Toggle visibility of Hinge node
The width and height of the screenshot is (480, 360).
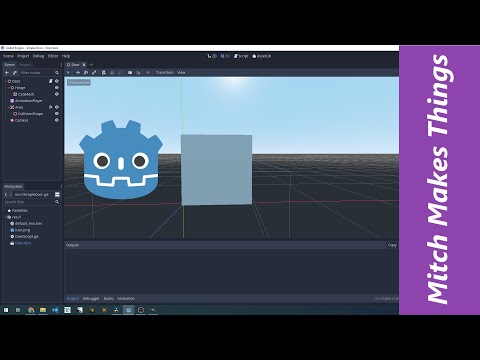57,88
